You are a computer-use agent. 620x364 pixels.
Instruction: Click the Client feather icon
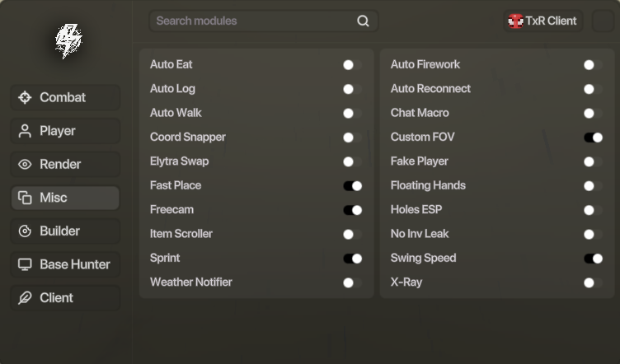pos(25,297)
